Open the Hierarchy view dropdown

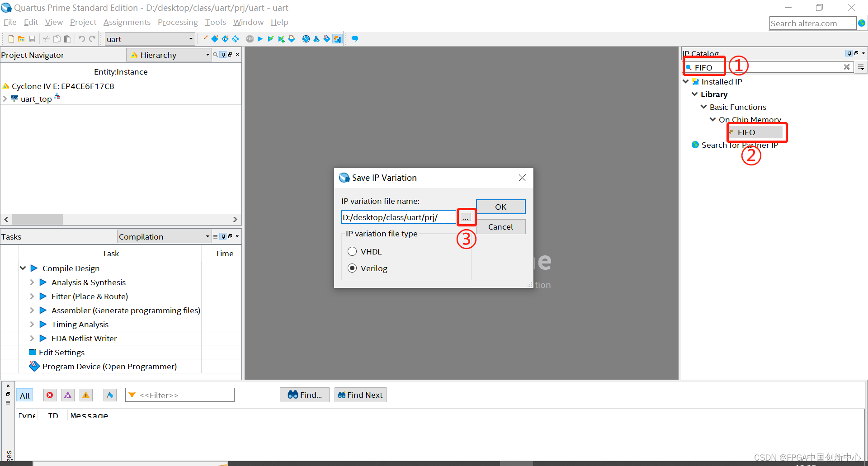click(x=169, y=55)
